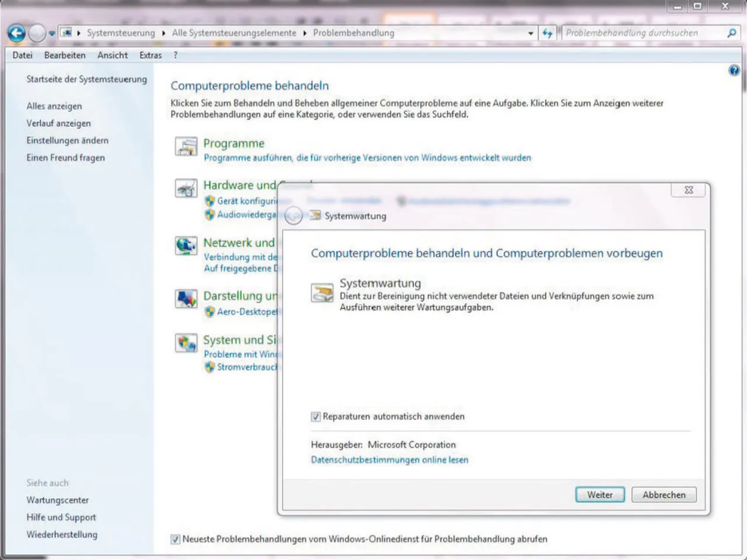Toggle Neueste Problembehandlungen vom Windows-Onlinedienst checkbox
The height and width of the screenshot is (560, 747).
(x=175, y=539)
